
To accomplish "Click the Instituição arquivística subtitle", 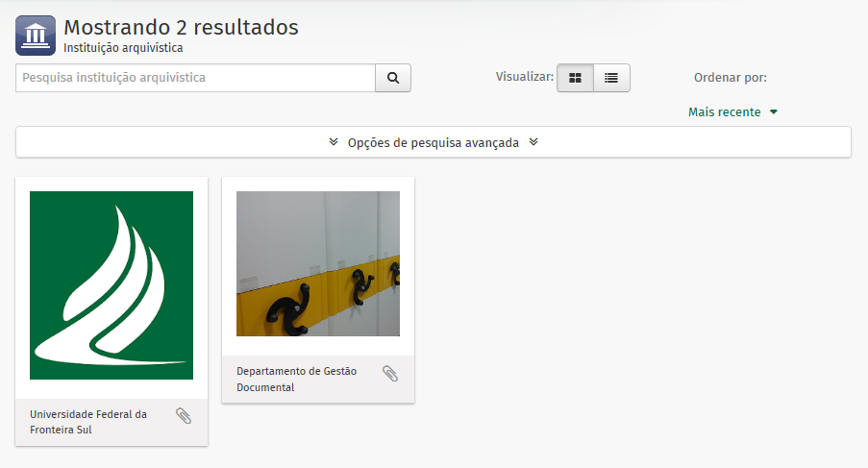I will (x=123, y=48).
